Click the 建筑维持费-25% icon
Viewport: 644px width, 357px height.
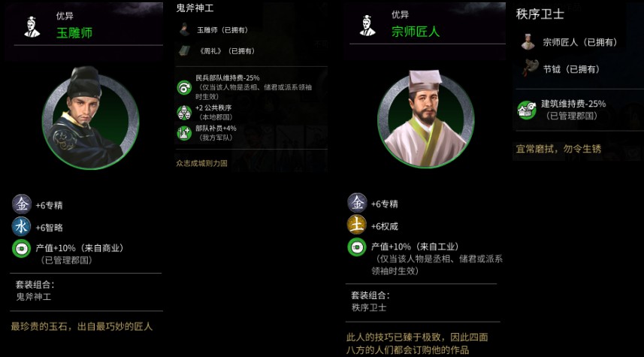[527, 110]
